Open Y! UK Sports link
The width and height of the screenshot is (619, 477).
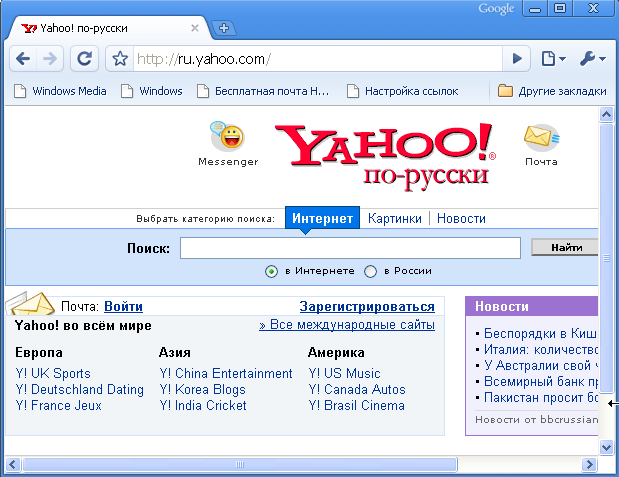click(53, 373)
